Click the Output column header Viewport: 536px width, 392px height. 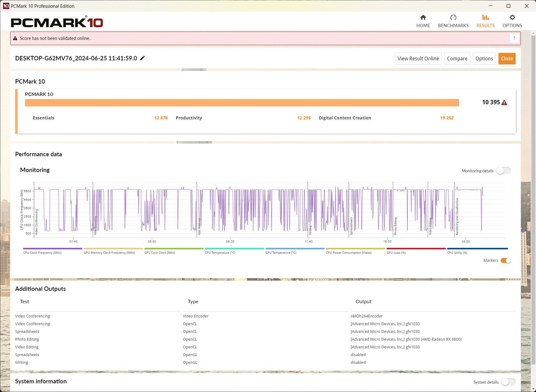coord(363,302)
